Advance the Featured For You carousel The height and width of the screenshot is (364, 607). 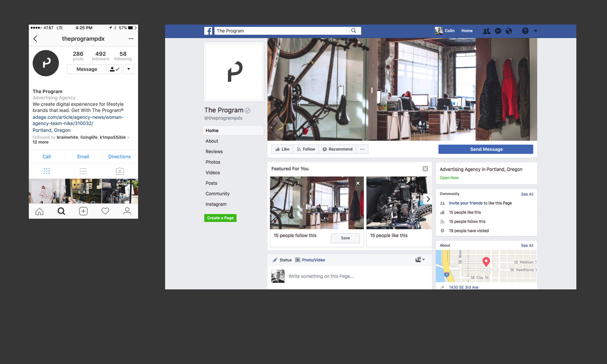click(428, 199)
